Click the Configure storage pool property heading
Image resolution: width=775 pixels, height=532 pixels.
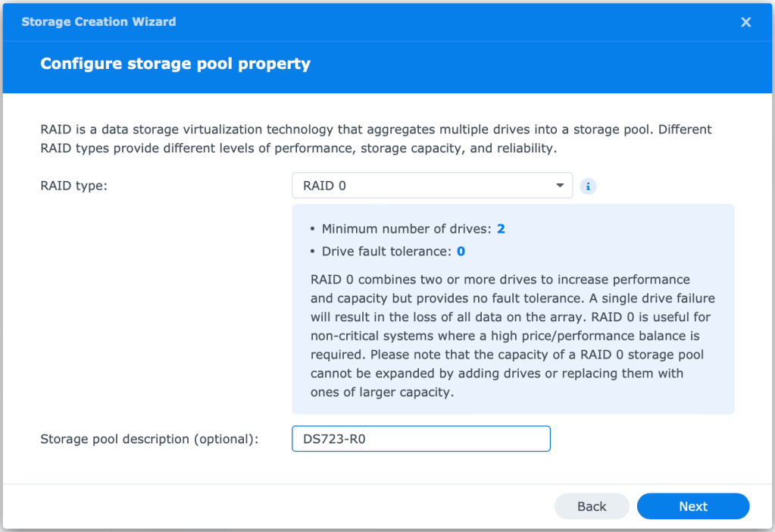click(175, 64)
